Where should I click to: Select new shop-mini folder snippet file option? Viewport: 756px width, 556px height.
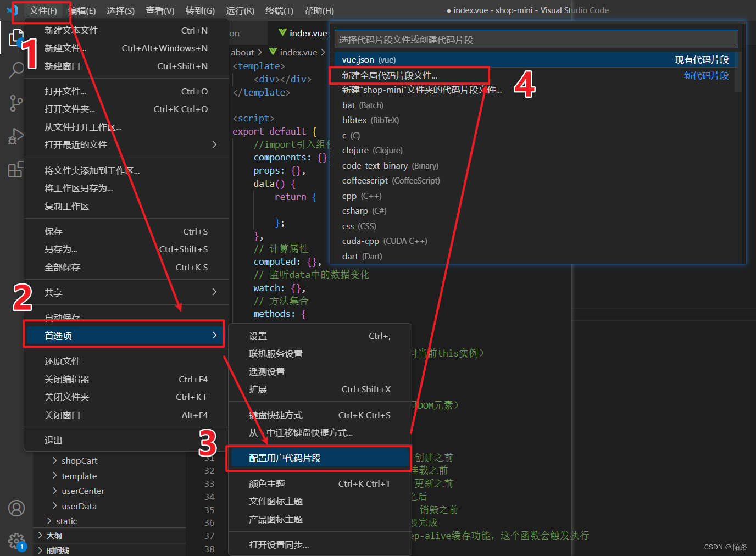pyautogui.click(x=534, y=90)
